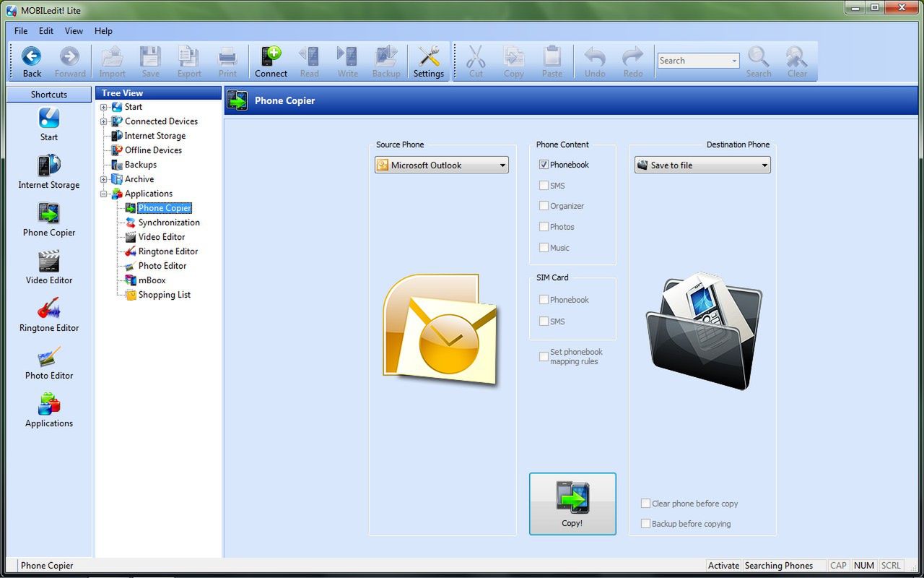The image size is (924, 578).
Task: Click into the Search text field
Action: (693, 61)
